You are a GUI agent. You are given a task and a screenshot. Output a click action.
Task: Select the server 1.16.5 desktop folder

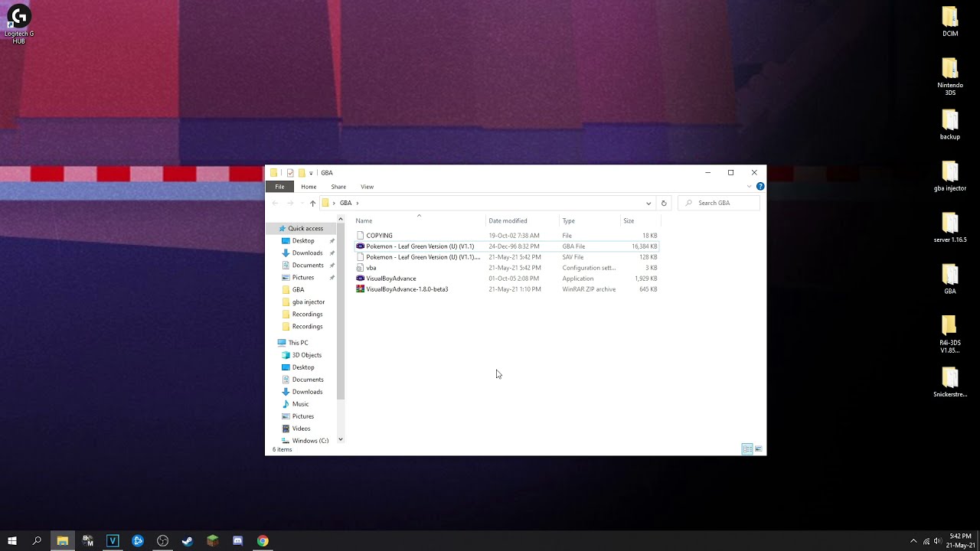click(x=950, y=227)
